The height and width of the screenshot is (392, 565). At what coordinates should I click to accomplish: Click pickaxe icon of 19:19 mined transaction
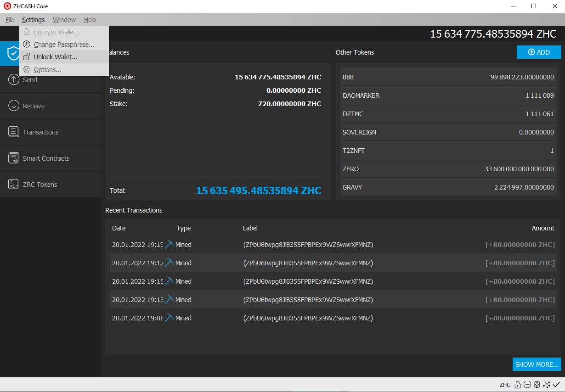(x=169, y=245)
